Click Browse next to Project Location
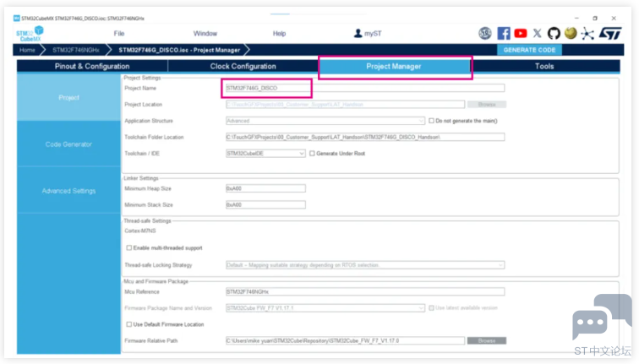The image size is (639, 364). tap(487, 105)
